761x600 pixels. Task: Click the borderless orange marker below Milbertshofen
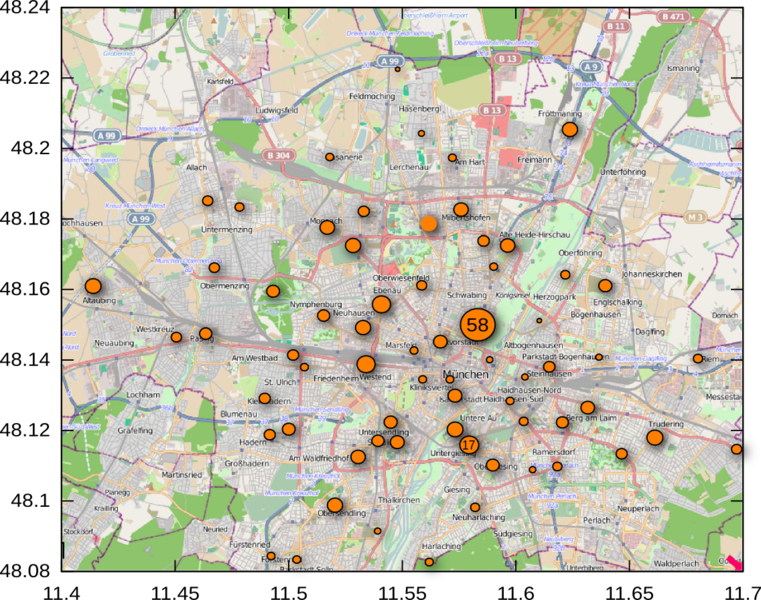(x=429, y=223)
